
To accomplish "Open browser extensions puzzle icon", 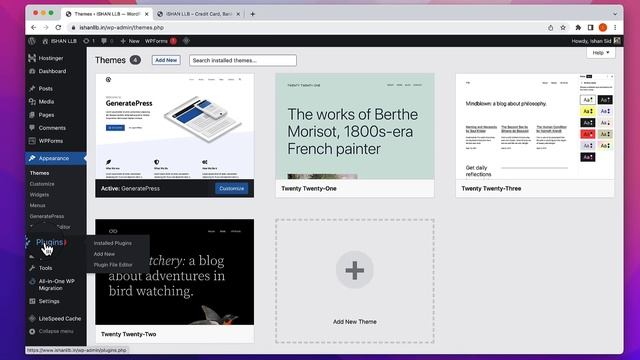I will [x=578, y=28].
